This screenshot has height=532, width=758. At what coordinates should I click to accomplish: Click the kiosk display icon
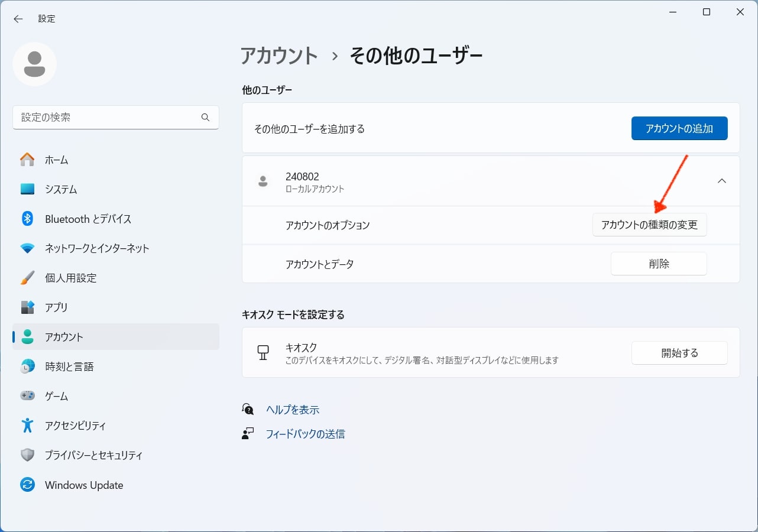click(x=263, y=353)
